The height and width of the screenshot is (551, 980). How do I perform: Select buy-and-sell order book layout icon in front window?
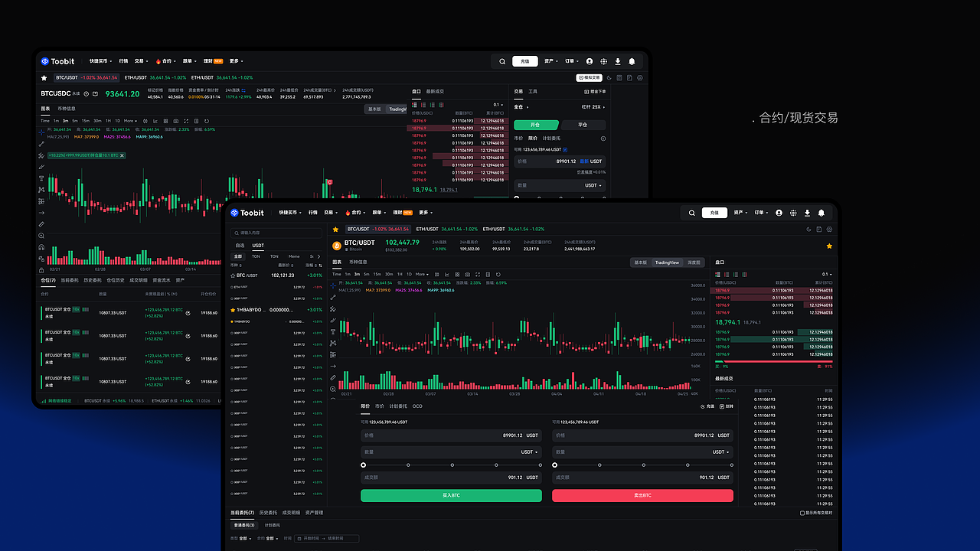717,274
